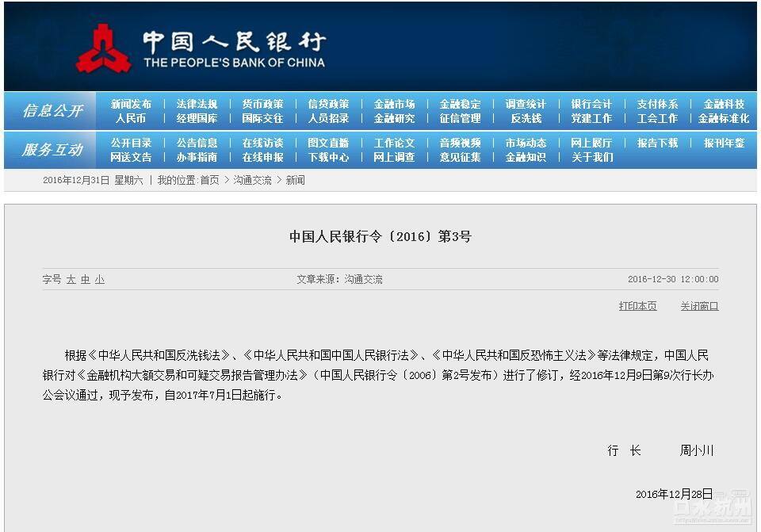The image size is (761, 532).
Task: Return to 首页 via the breadcrumb
Action: click(209, 180)
